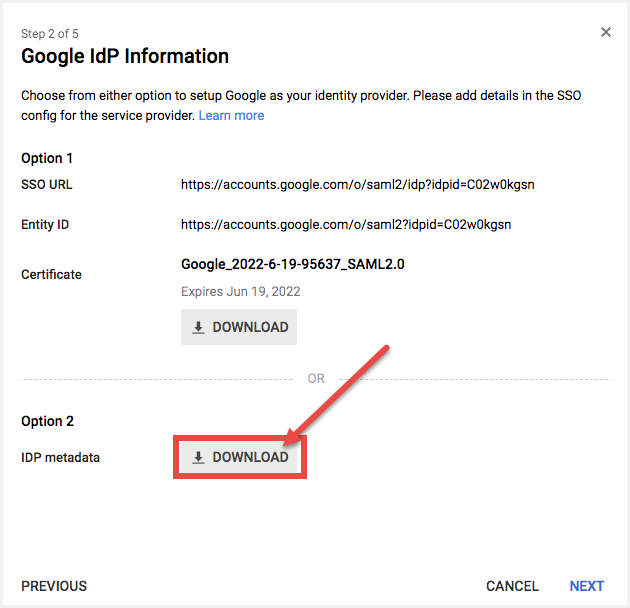This screenshot has height=608, width=630.
Task: Select the Entity ID URL value
Action: tap(346, 224)
